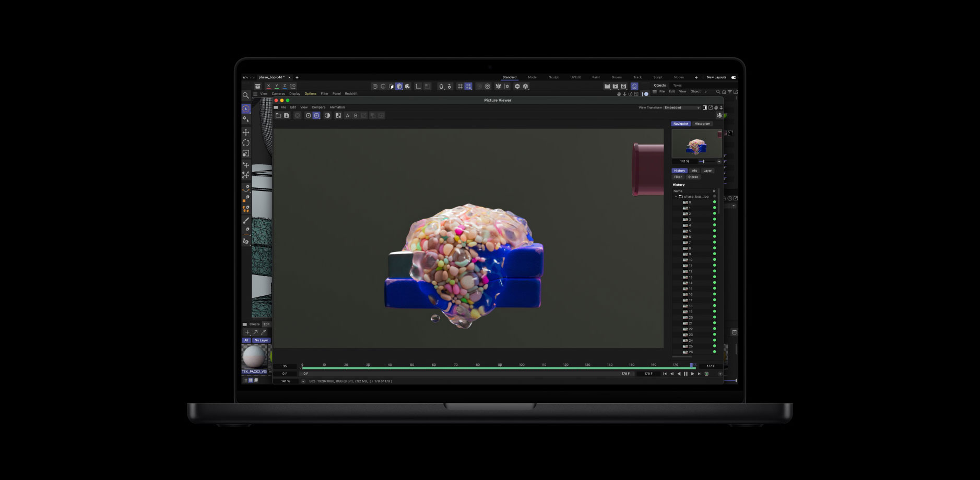The image size is (980, 480).
Task: Toggle the X axis lock
Action: pos(268,86)
